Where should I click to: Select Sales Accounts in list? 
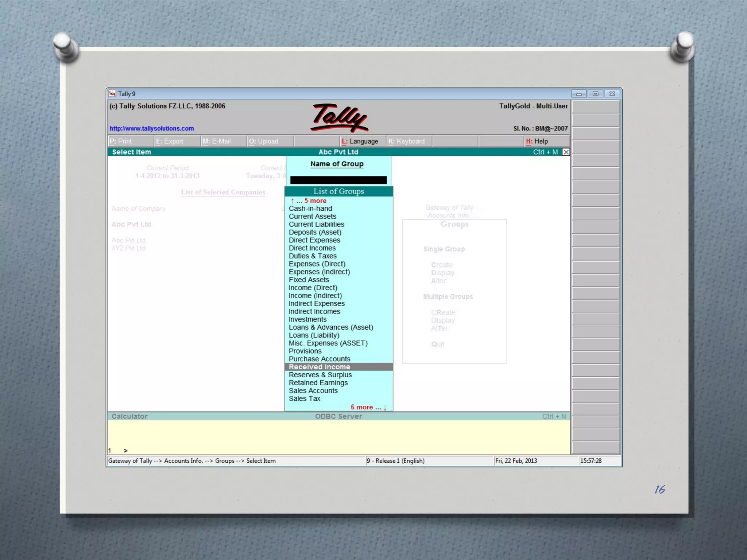(x=313, y=390)
